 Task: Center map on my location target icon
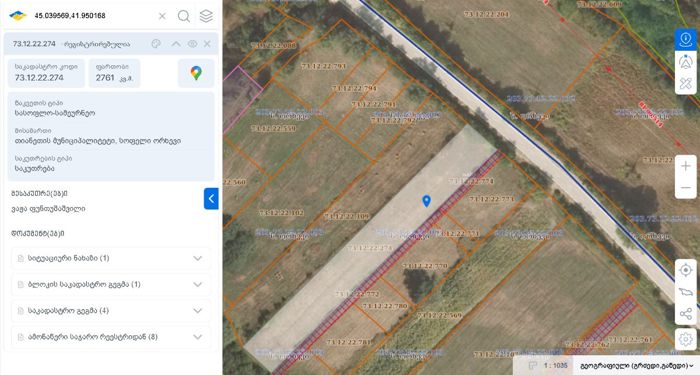pos(686,270)
